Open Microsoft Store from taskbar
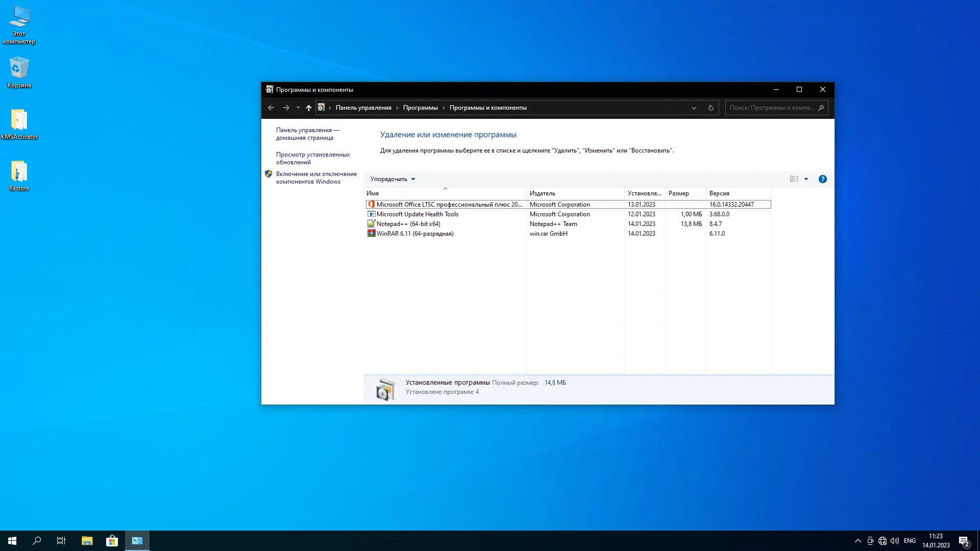The height and width of the screenshot is (551, 980). coord(112,541)
